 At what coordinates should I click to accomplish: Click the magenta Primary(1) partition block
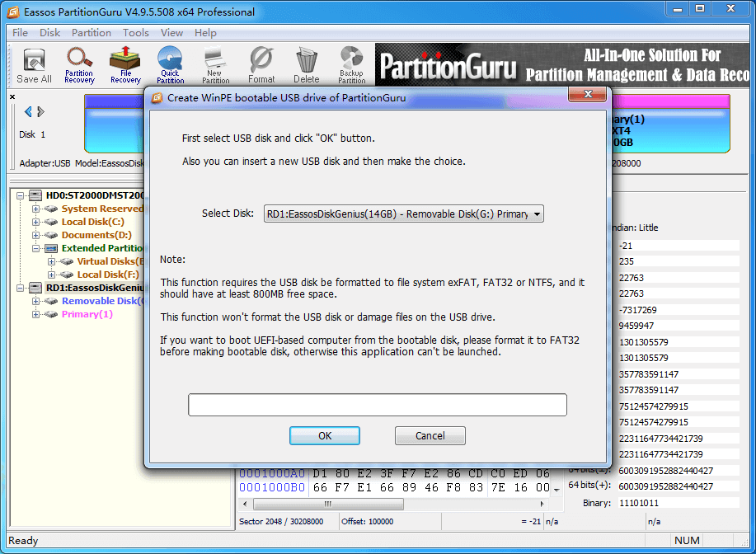670,124
